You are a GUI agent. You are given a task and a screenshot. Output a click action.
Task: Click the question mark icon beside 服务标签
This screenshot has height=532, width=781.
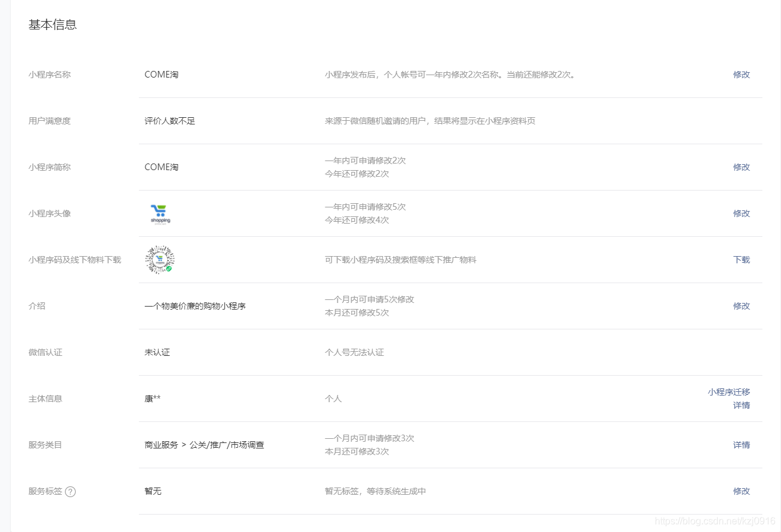tap(70, 491)
